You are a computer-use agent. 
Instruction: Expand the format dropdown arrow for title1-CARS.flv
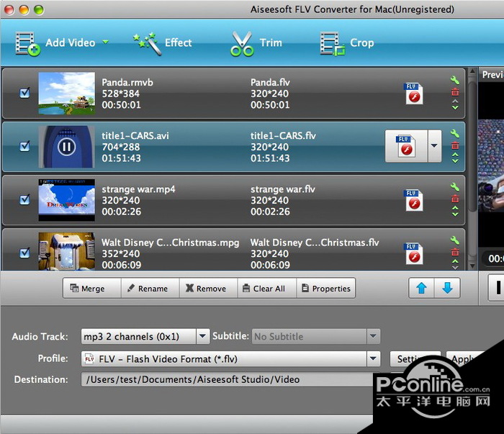coord(434,146)
